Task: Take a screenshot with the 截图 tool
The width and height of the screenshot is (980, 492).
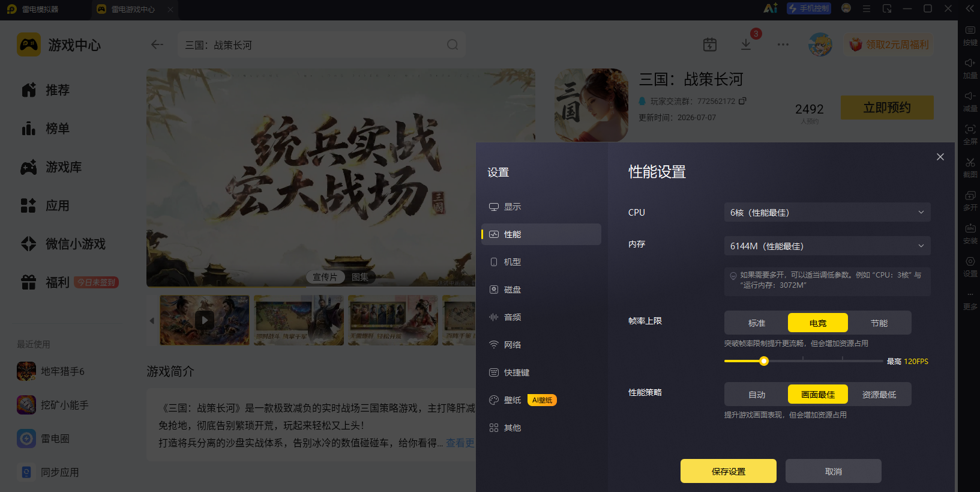Action: [x=970, y=168]
